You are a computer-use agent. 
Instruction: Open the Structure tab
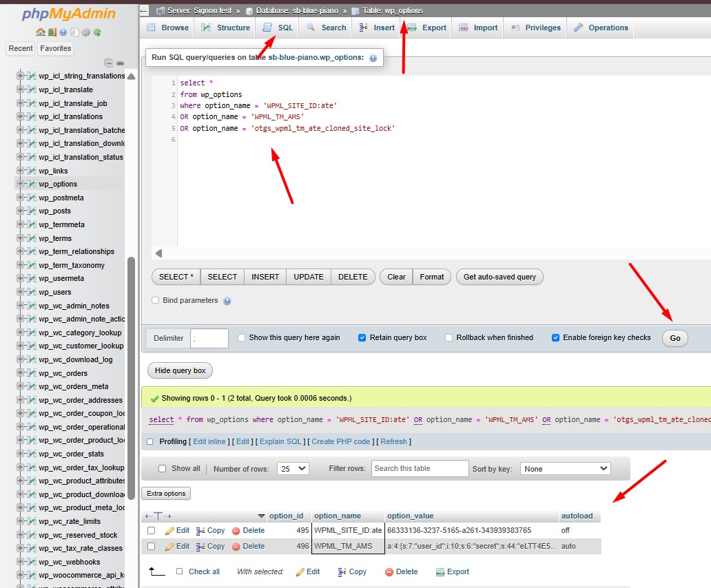click(x=225, y=28)
